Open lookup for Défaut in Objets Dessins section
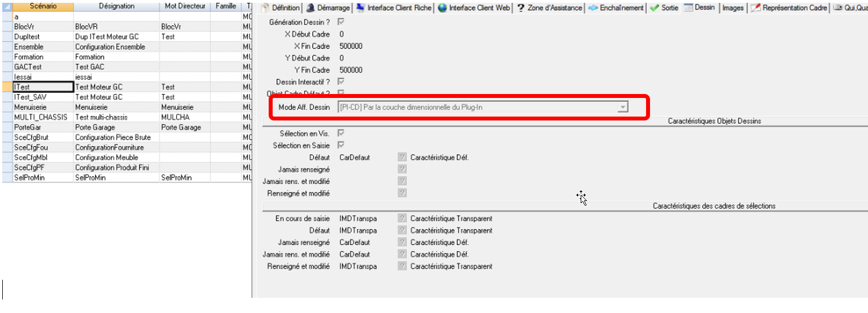 402,158
